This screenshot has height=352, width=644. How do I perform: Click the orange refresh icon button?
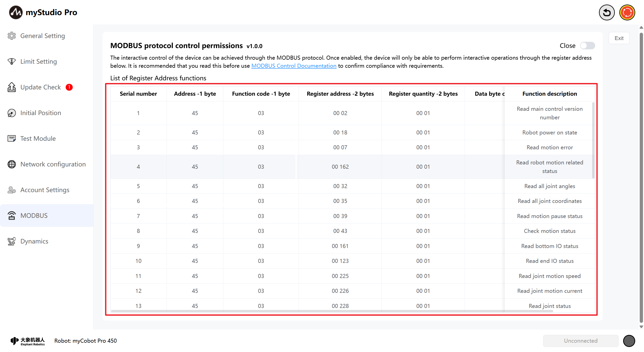click(x=627, y=12)
